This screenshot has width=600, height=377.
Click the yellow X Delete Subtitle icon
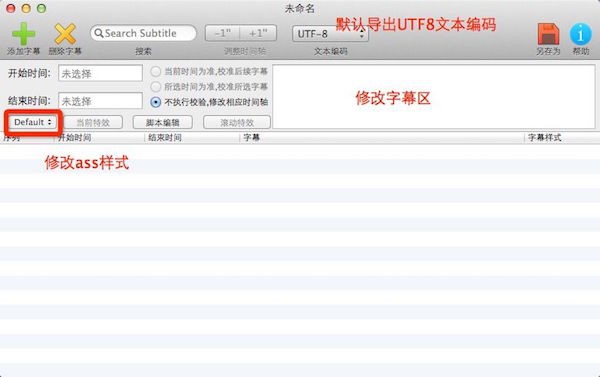click(x=65, y=34)
